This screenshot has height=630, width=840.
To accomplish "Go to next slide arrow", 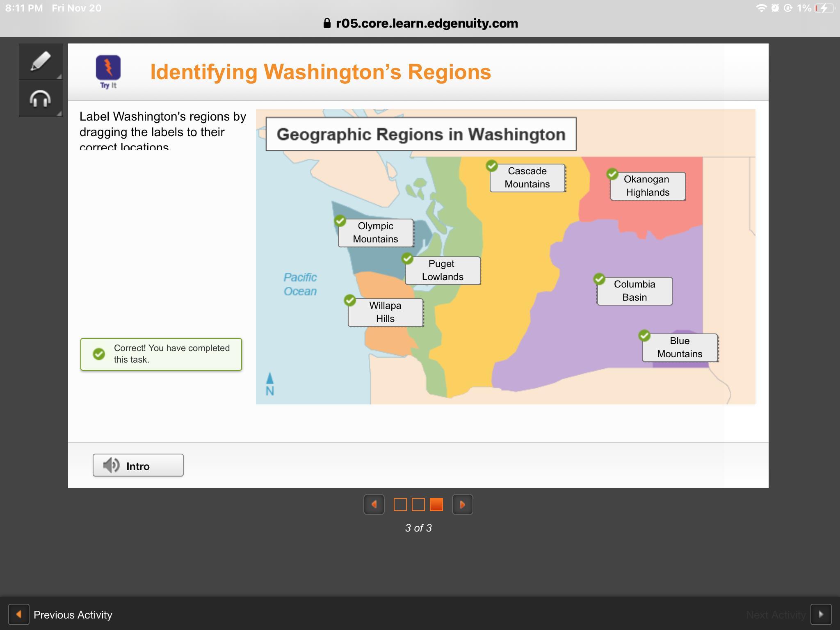I will pos(462,504).
